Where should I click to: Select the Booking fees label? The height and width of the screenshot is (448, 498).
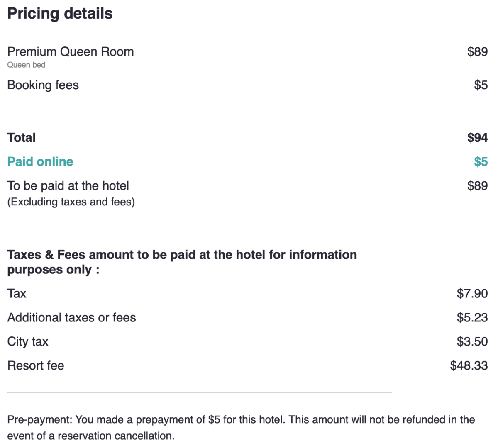(43, 85)
